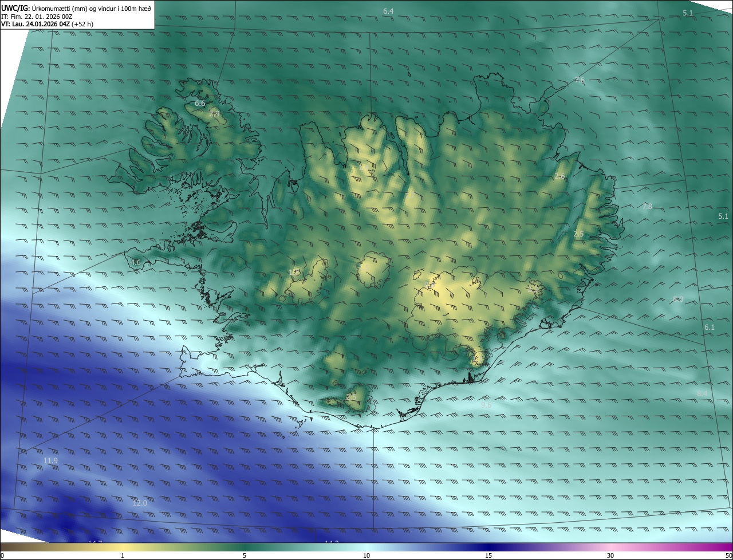Click the '50' tick on the color scale
The width and height of the screenshot is (733, 560).
[x=728, y=555]
